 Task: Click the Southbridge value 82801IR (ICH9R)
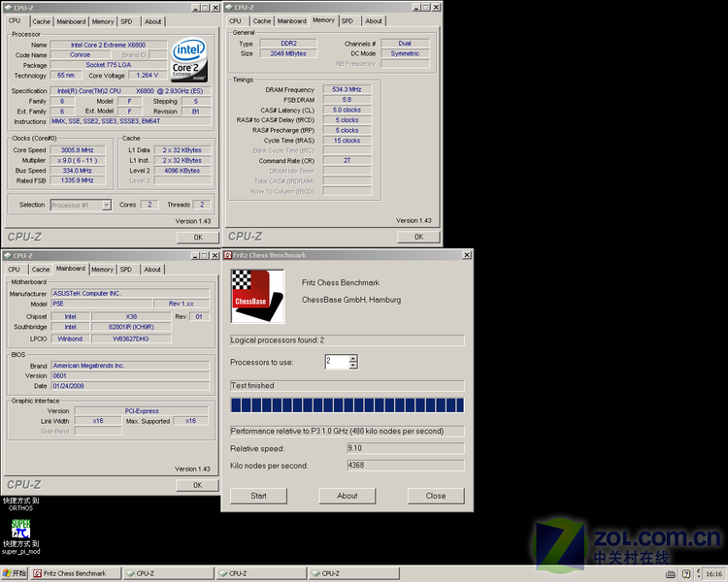click(x=131, y=327)
